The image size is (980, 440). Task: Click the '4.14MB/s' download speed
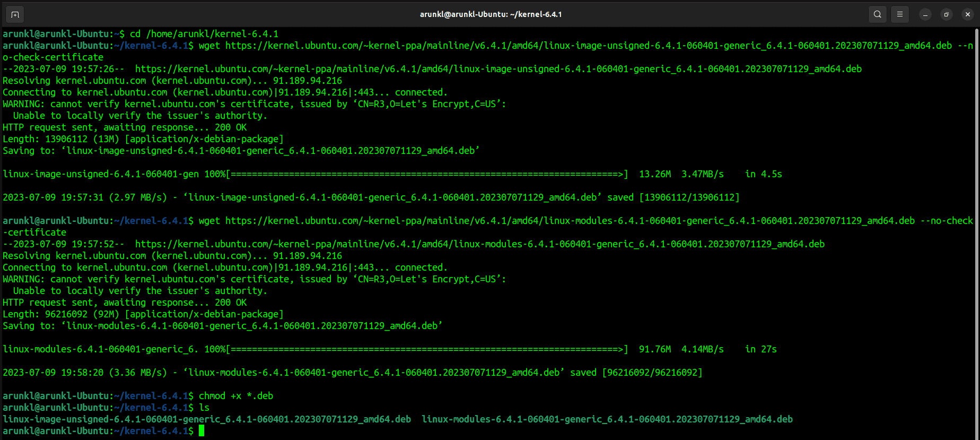coord(703,349)
